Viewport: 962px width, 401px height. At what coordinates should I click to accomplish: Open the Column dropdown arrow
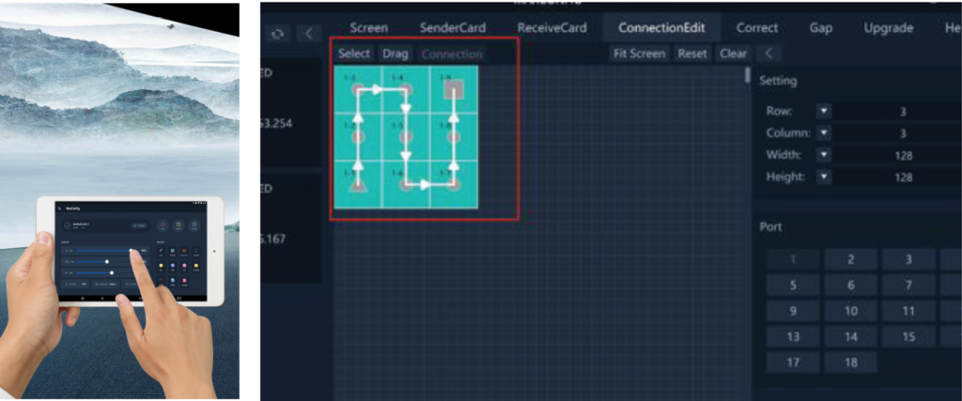tap(824, 133)
